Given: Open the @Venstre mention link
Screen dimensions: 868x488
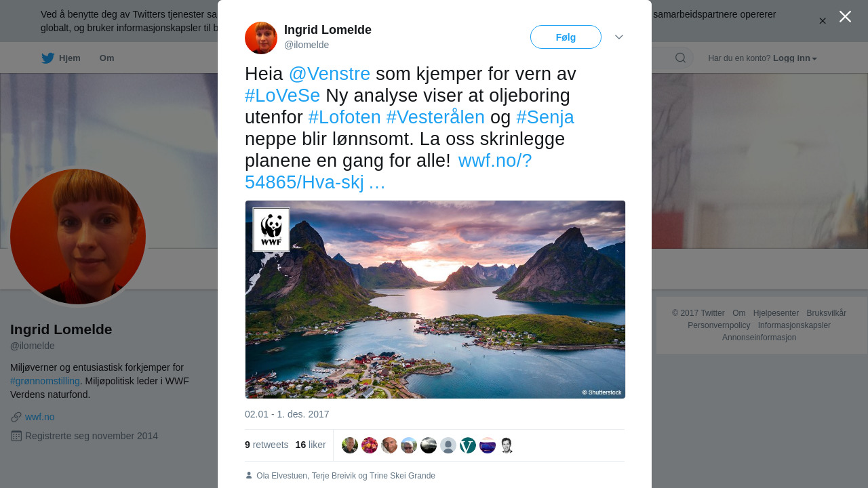Looking at the screenshot, I should 330,74.
